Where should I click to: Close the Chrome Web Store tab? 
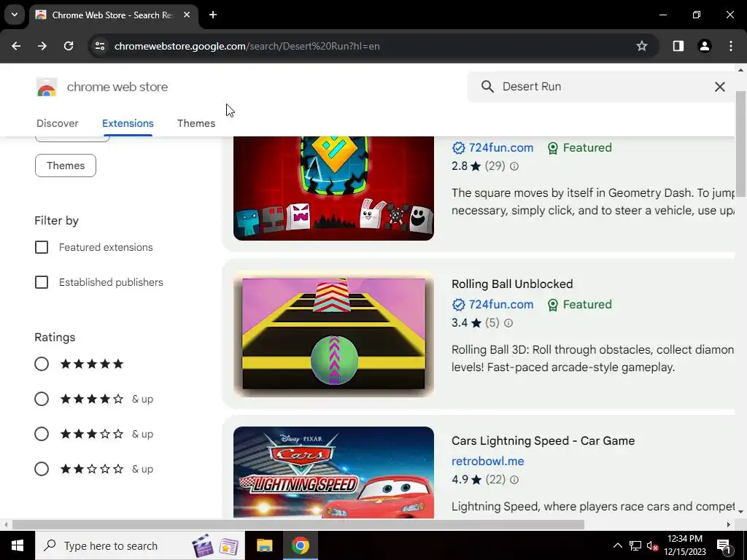tap(187, 15)
